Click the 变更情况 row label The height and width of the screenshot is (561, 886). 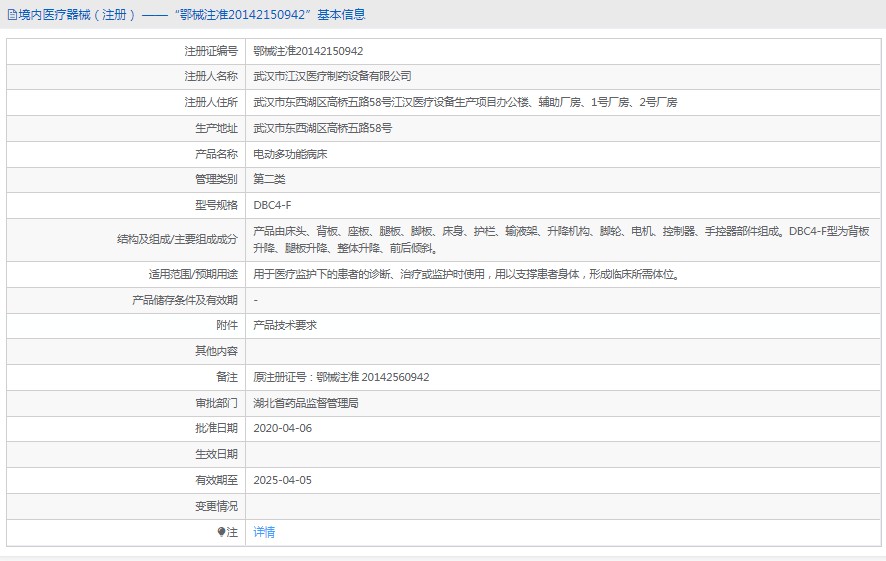[x=216, y=506]
